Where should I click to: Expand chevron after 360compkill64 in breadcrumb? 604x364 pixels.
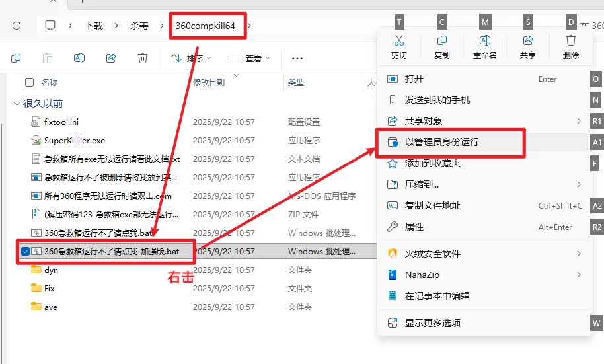tap(249, 26)
